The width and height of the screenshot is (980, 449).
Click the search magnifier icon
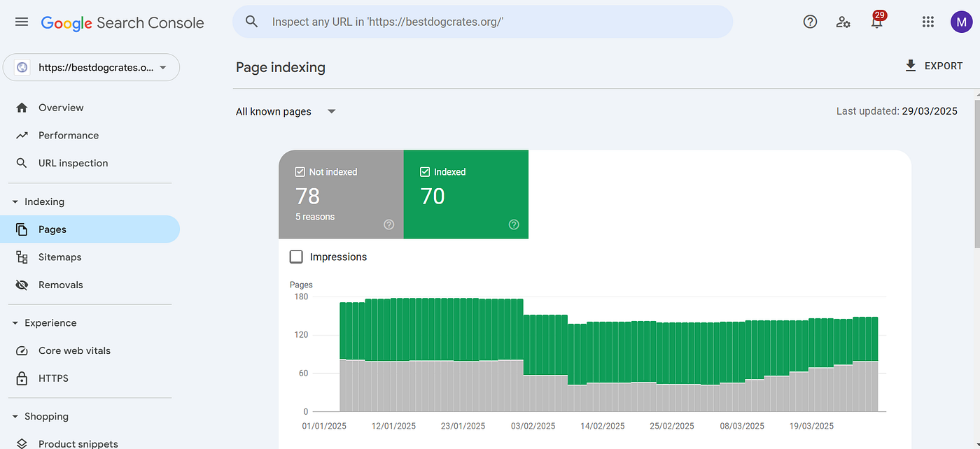(x=252, y=22)
